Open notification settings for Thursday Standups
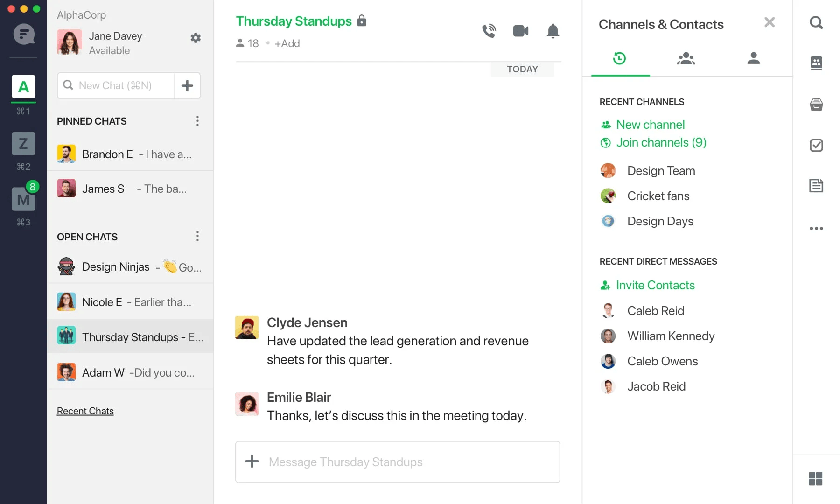This screenshot has height=504, width=840. coord(553,31)
